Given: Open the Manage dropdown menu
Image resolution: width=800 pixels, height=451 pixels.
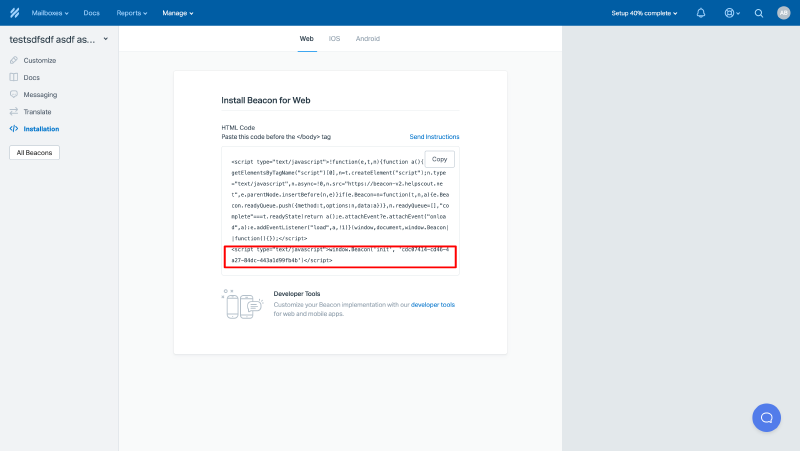Looking at the screenshot, I should coord(178,13).
